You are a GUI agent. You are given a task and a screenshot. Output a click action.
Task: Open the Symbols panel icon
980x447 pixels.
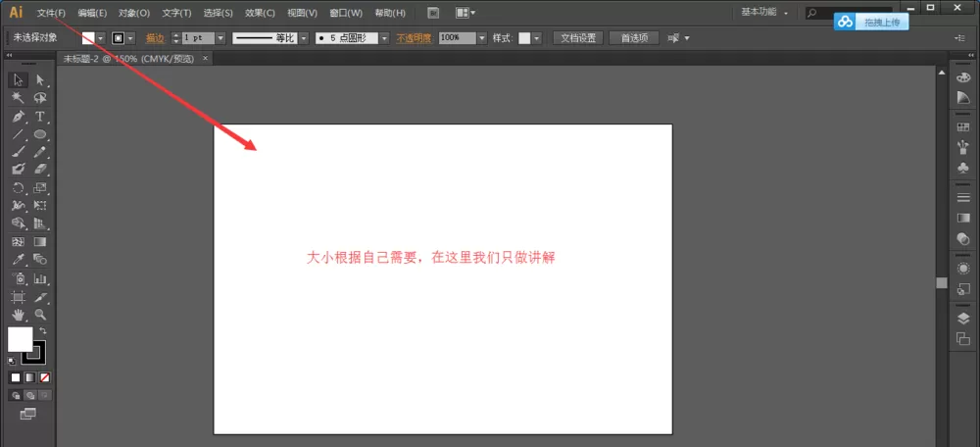(x=963, y=168)
